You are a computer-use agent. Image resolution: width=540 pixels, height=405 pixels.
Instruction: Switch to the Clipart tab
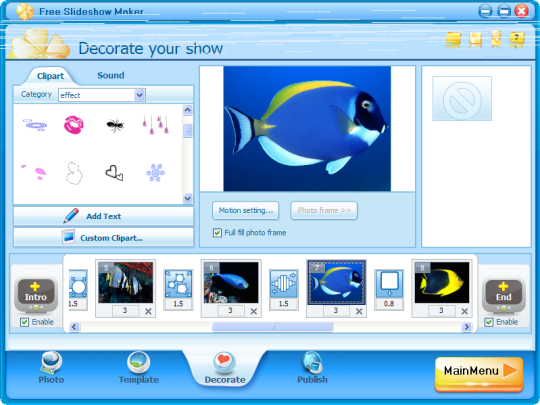50,76
